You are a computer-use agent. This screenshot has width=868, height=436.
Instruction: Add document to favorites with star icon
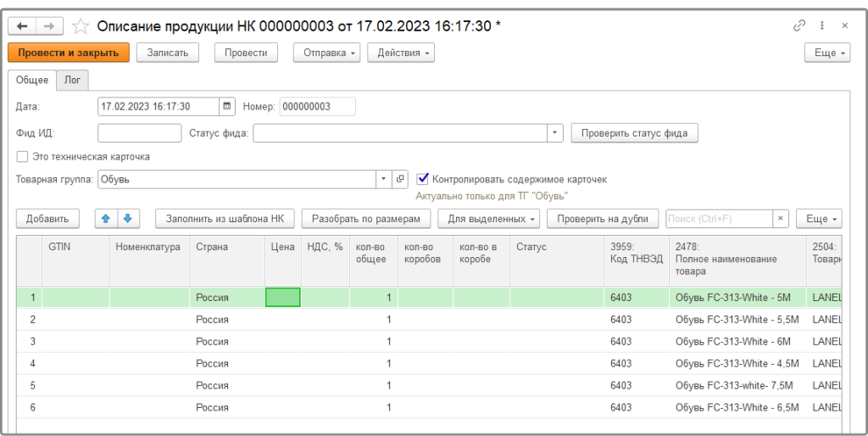pos(81,26)
